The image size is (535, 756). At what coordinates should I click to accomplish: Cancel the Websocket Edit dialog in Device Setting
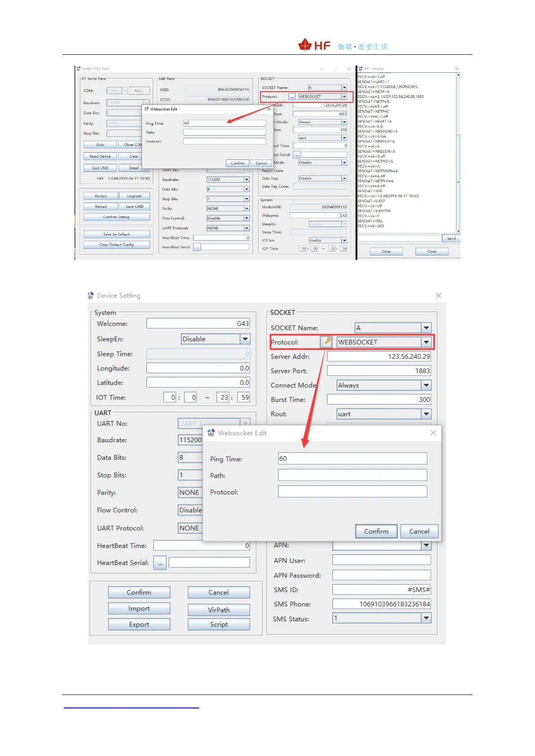point(419,531)
